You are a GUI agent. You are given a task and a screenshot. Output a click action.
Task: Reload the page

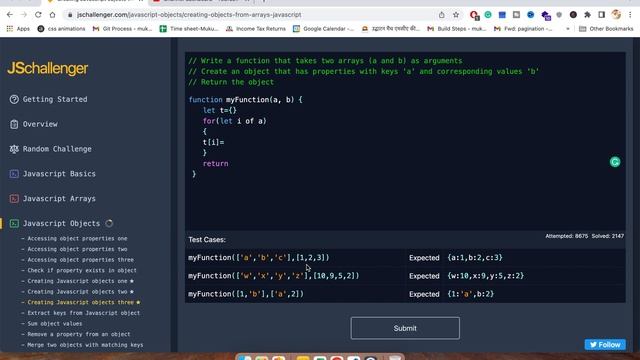point(38,15)
